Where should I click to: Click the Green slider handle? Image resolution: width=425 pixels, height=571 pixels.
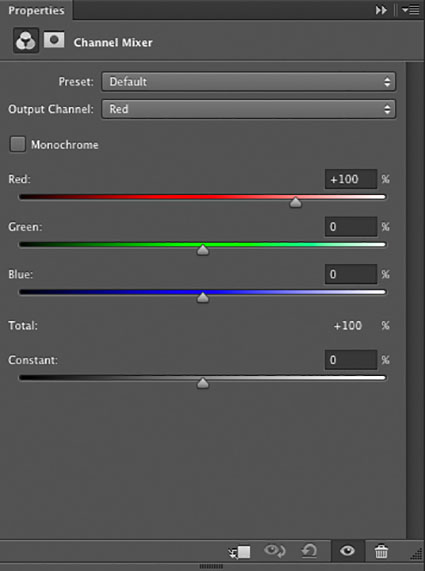click(x=203, y=250)
